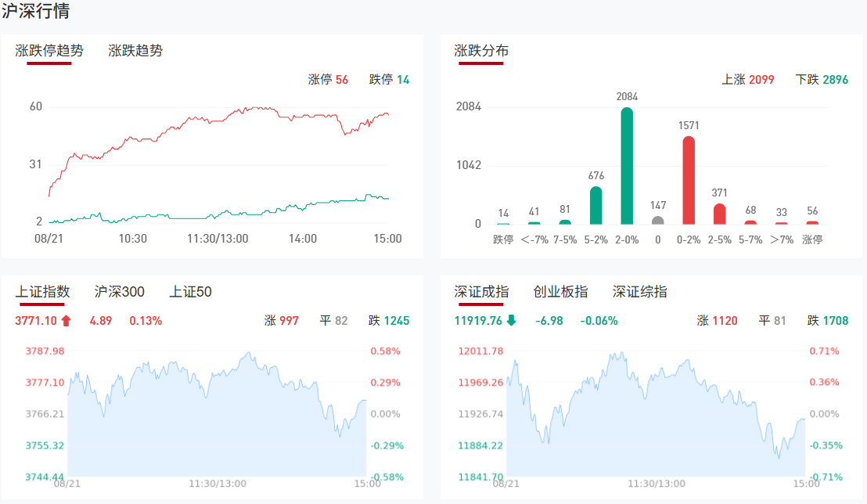Click the red 2-5% bar labeled 371
This screenshot has height=504, width=867.
pos(720,214)
